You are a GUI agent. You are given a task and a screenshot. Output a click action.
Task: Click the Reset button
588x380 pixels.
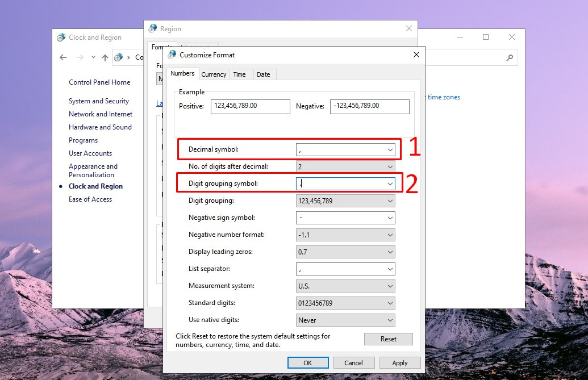389,339
